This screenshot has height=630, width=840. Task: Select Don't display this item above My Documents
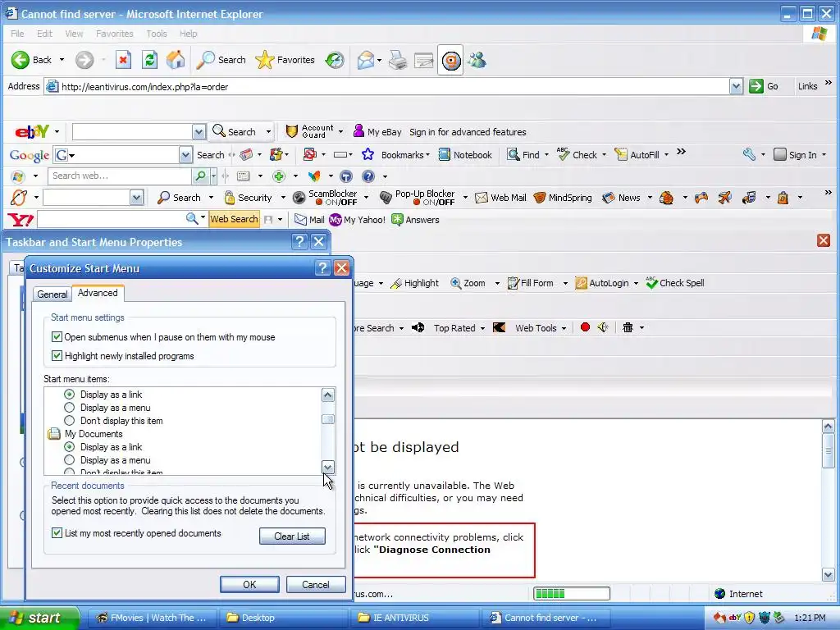click(69, 420)
